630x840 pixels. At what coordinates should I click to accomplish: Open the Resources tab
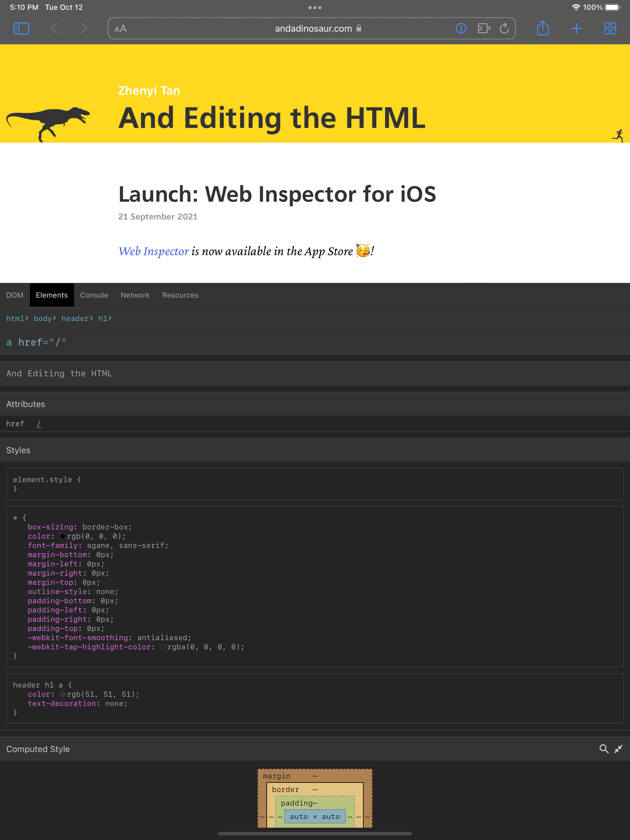(x=180, y=295)
